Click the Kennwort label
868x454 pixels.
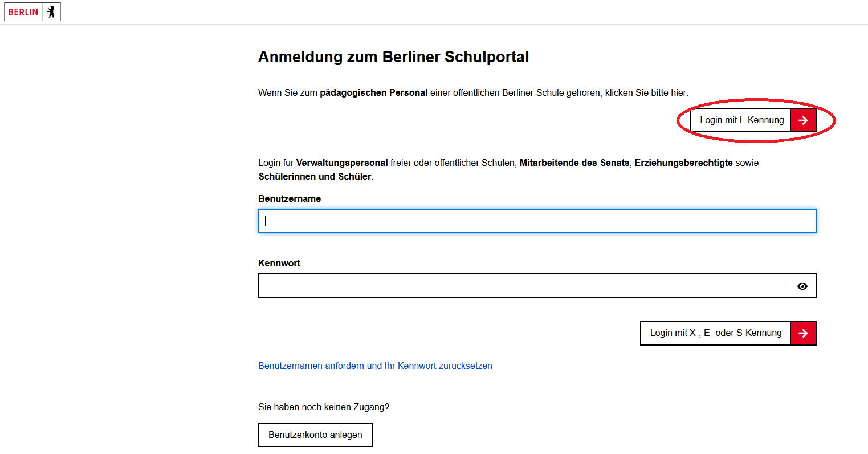[279, 264]
